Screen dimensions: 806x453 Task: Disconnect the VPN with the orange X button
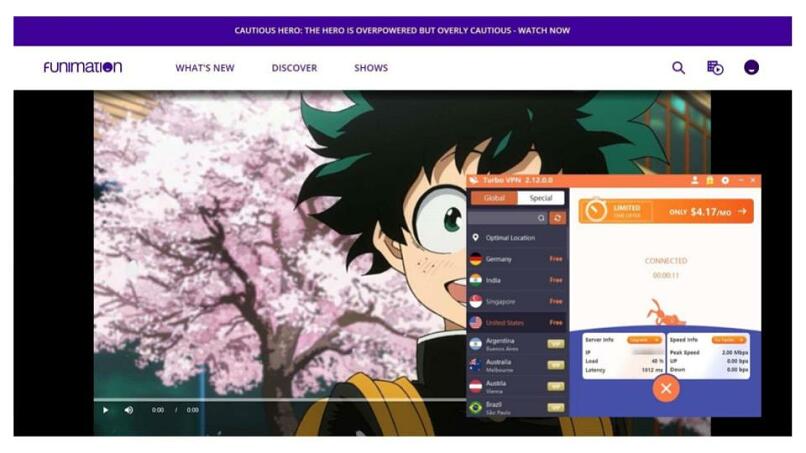coord(666,388)
